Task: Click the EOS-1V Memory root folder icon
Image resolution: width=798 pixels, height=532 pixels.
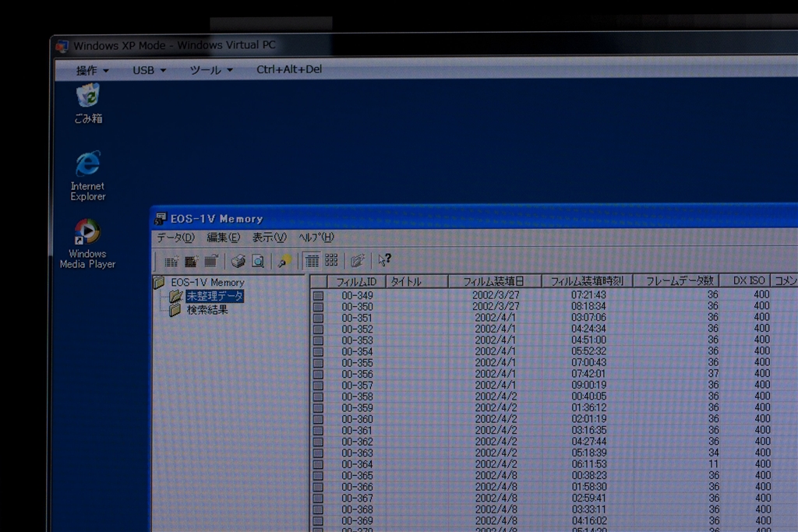Action: [159, 282]
